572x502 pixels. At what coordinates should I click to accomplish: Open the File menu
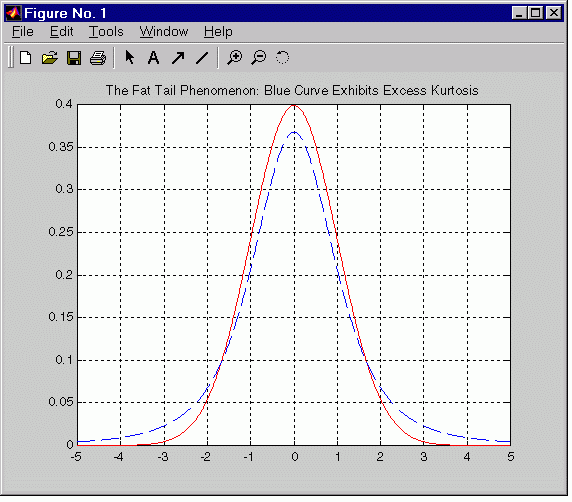point(23,32)
